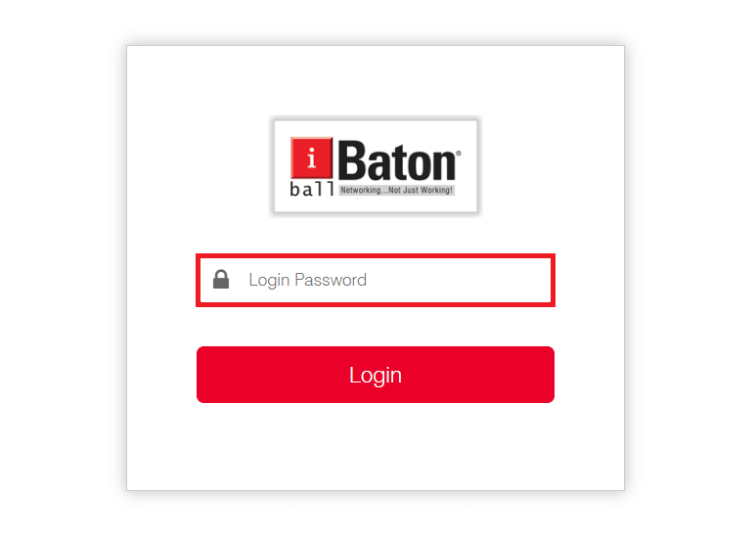This screenshot has width=756, height=539.
Task: Click the red Login button
Action: pos(376,375)
